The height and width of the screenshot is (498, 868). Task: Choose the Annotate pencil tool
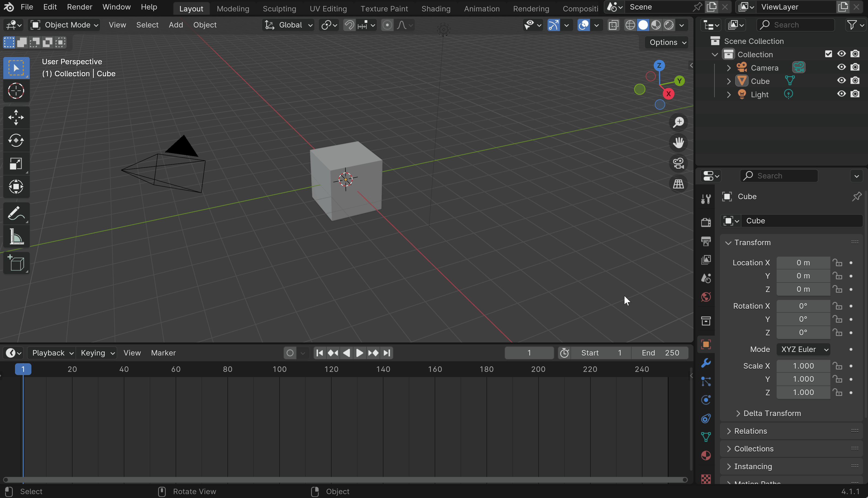coord(16,214)
